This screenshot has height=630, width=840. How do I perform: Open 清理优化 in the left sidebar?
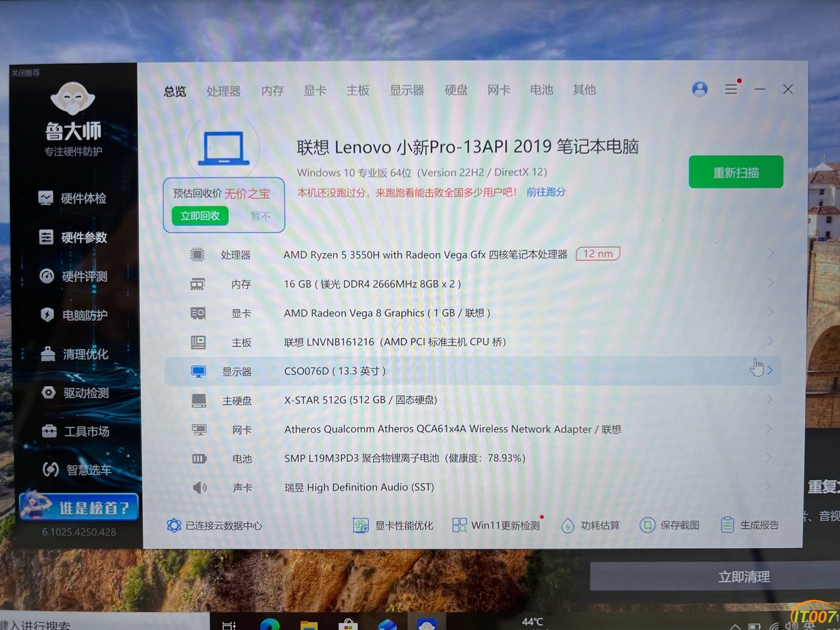coord(75,353)
